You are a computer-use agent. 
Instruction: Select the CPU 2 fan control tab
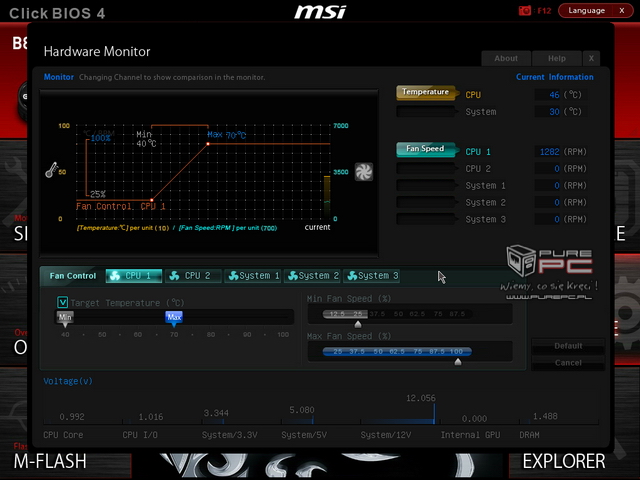click(193, 276)
